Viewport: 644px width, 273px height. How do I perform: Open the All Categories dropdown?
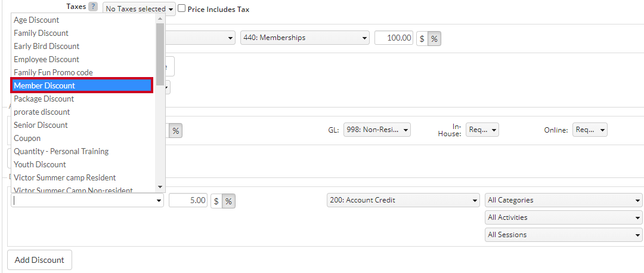point(563,200)
